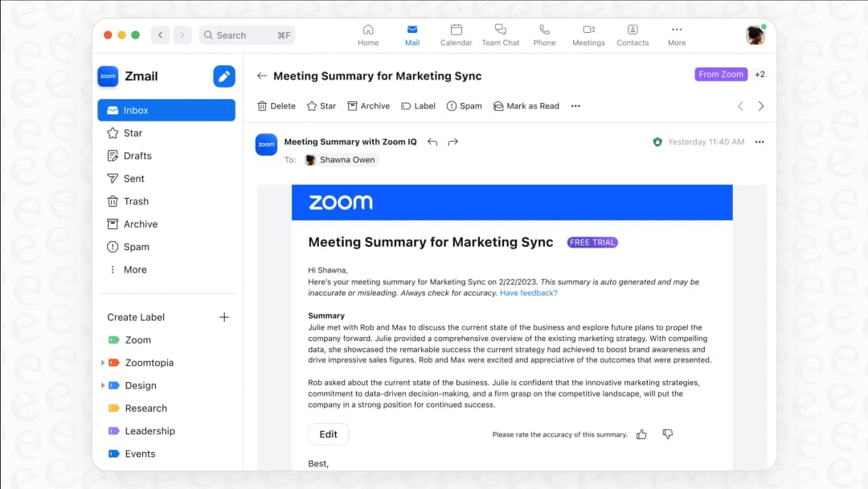Forward the message with arrow icon
The width and height of the screenshot is (868, 489).
[452, 142]
